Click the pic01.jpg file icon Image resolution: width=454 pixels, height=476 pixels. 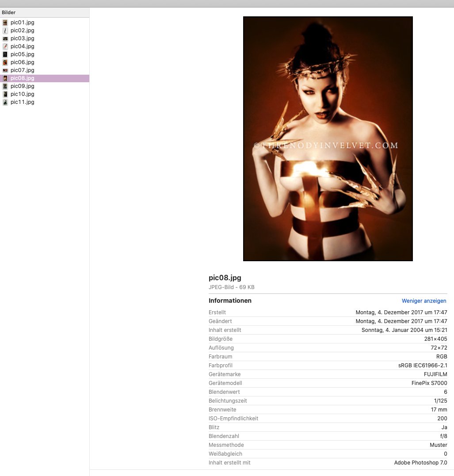point(5,23)
